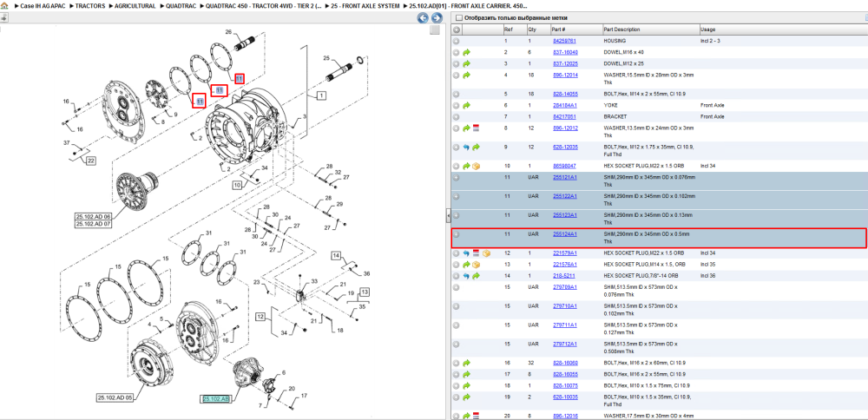The height and width of the screenshot is (420, 868).
Task: Click the red list icon on WASHER 896-12016 row
Action: (476, 415)
